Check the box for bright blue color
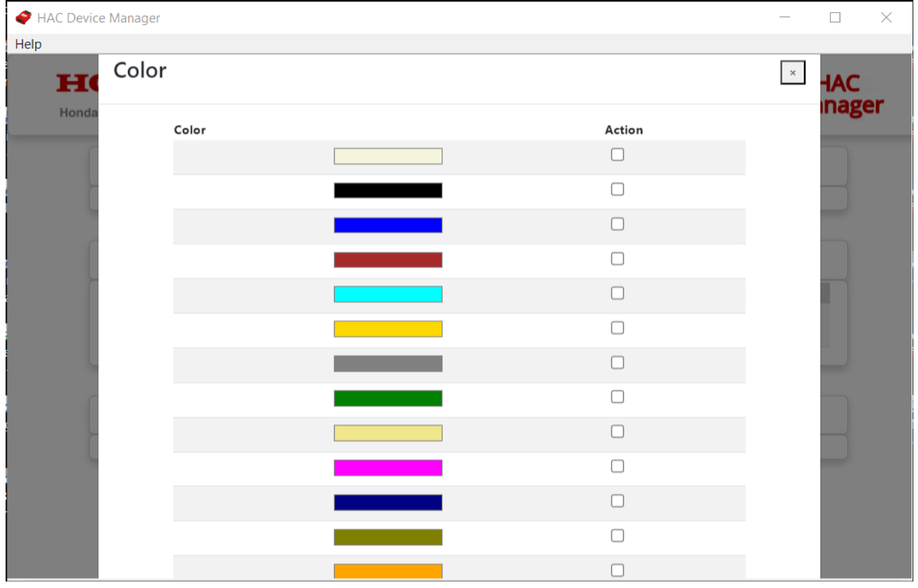 click(617, 224)
